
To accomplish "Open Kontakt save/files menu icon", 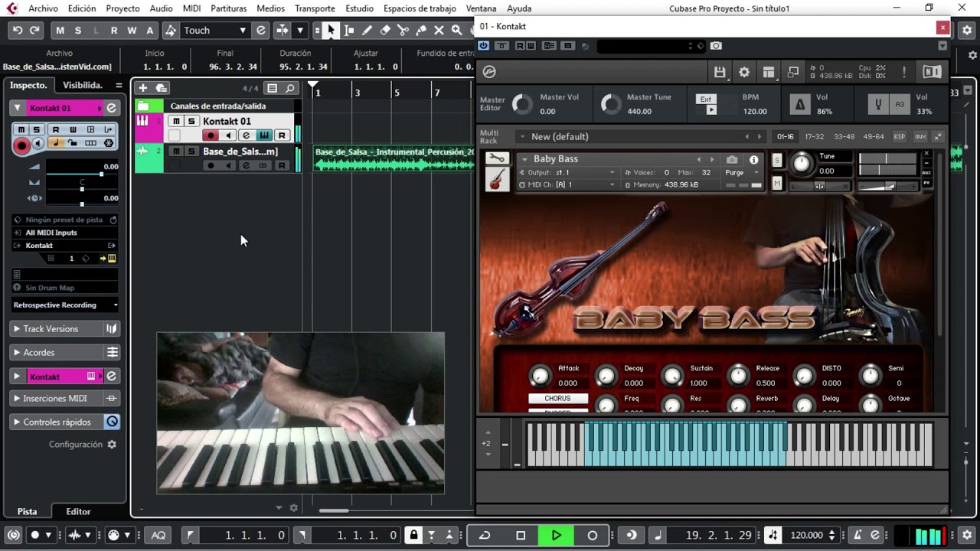I will pos(720,72).
